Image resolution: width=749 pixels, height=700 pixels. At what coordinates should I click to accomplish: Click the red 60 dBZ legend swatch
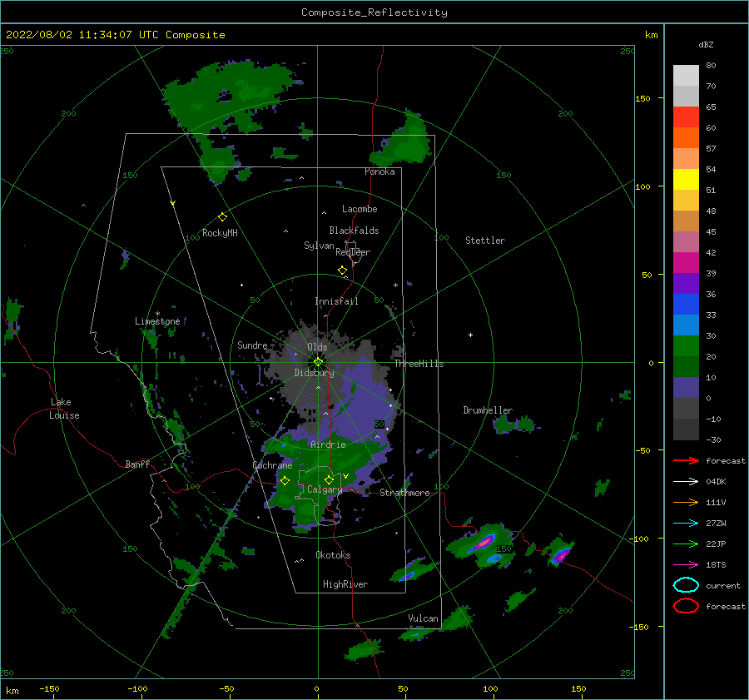coord(686,117)
